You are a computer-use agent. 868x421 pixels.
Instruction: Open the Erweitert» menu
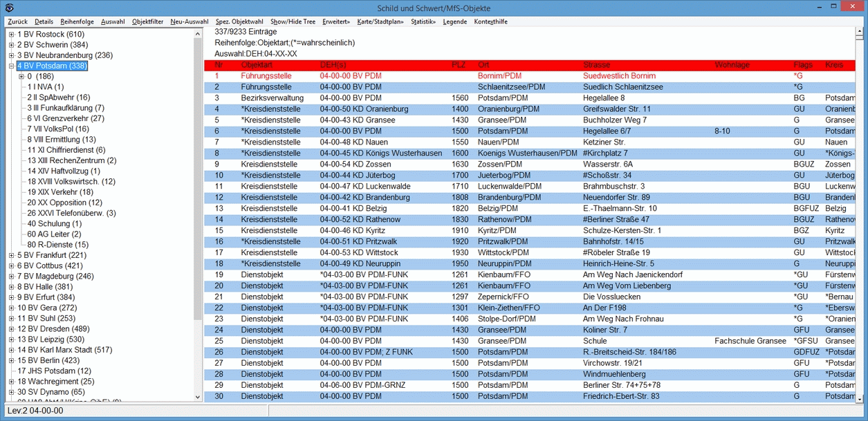coord(336,21)
